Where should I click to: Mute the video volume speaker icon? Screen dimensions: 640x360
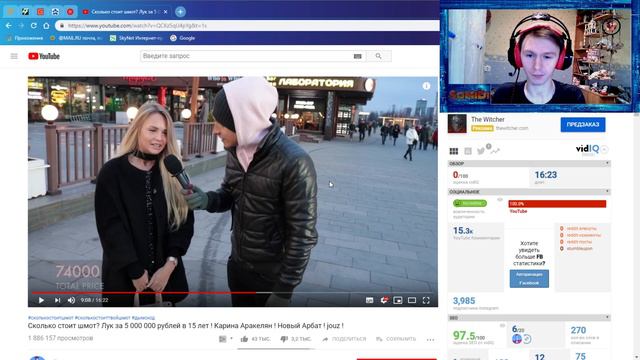pyautogui.click(x=71, y=300)
